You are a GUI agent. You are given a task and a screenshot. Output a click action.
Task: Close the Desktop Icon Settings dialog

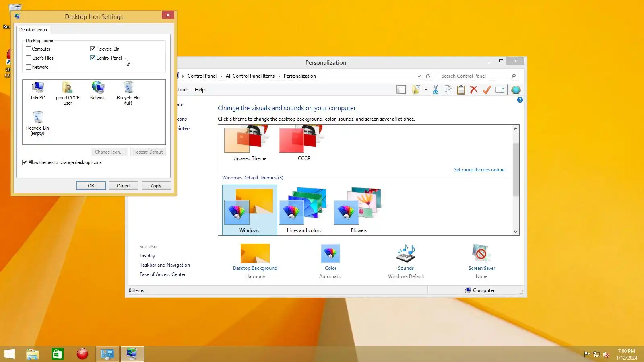click(x=168, y=15)
